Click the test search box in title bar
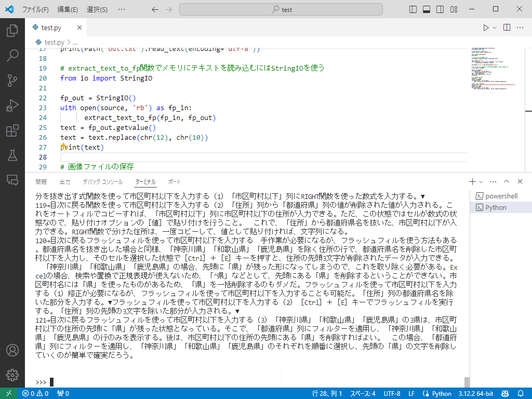532x399 pixels. click(x=281, y=9)
